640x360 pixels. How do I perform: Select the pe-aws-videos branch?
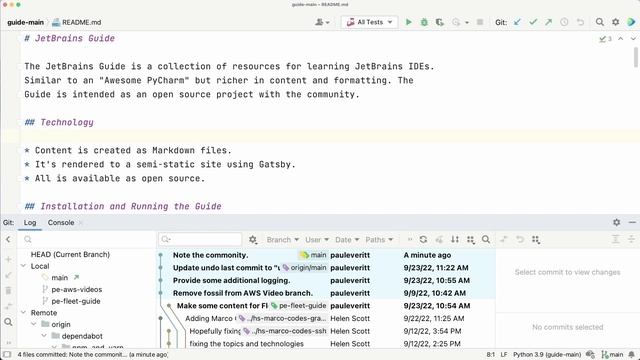click(x=77, y=289)
